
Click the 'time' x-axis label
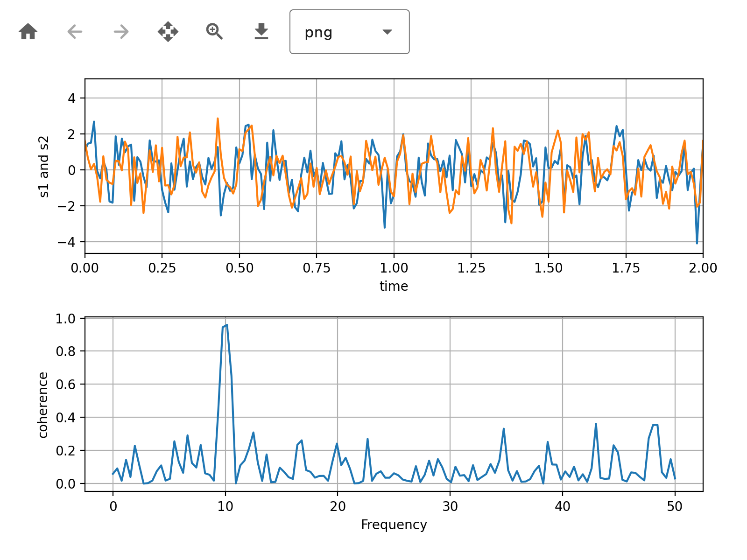[x=394, y=286]
